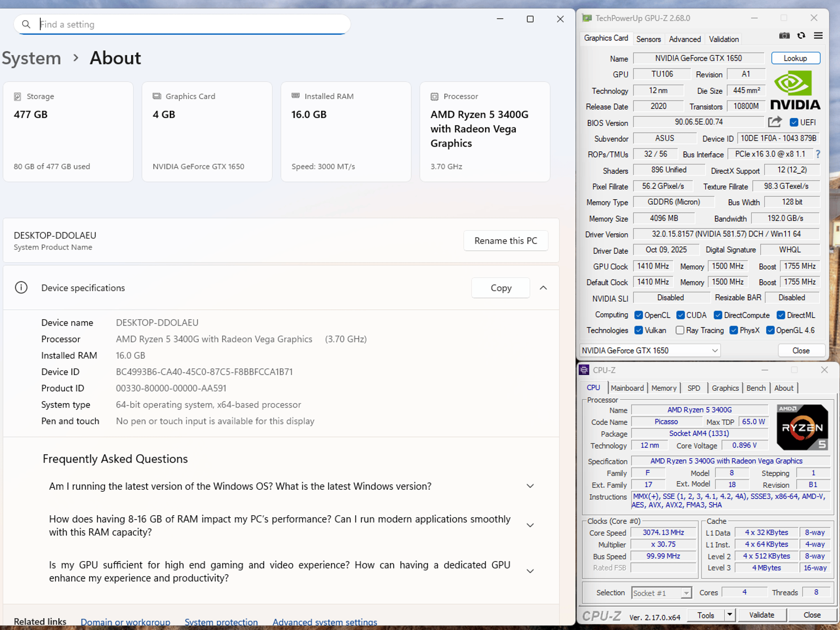Click the Ryzen 5 logo in CPU-Z
840x630 pixels.
click(x=802, y=427)
